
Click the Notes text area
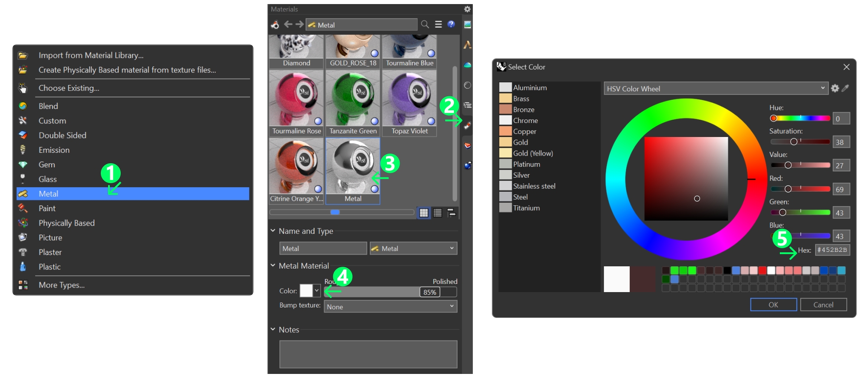pos(368,354)
